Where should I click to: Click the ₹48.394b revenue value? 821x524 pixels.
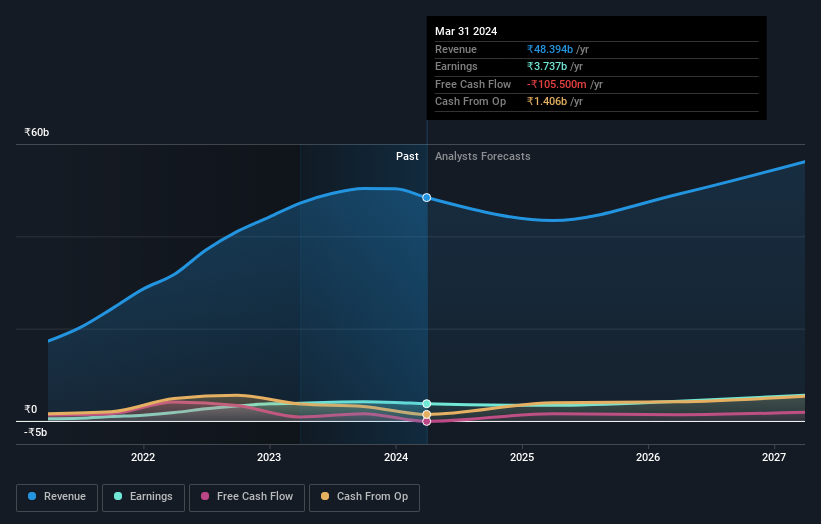(550, 49)
